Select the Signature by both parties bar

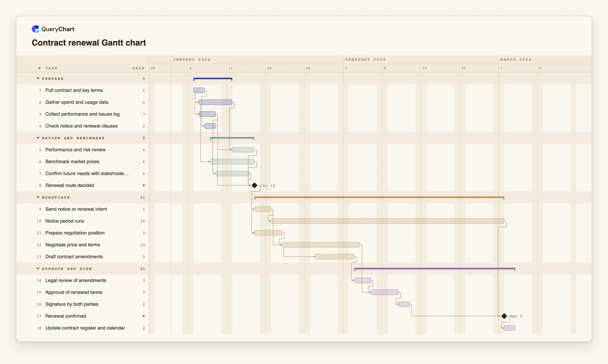404,304
